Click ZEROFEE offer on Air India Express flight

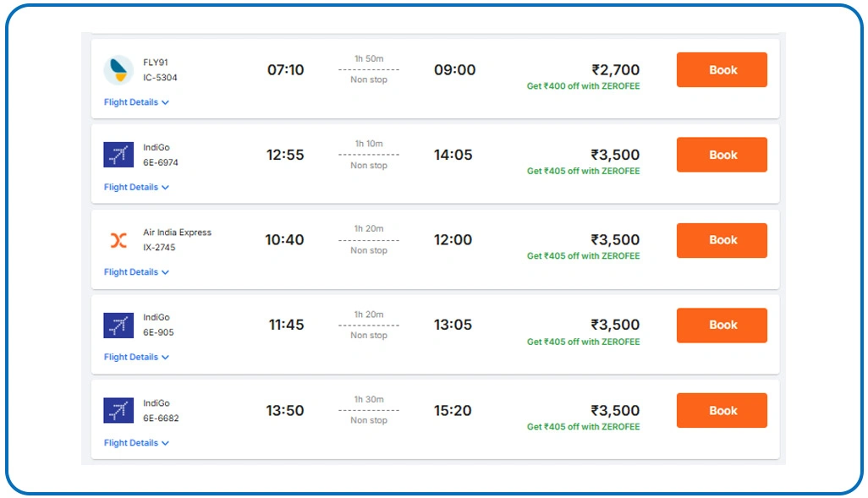coord(583,256)
